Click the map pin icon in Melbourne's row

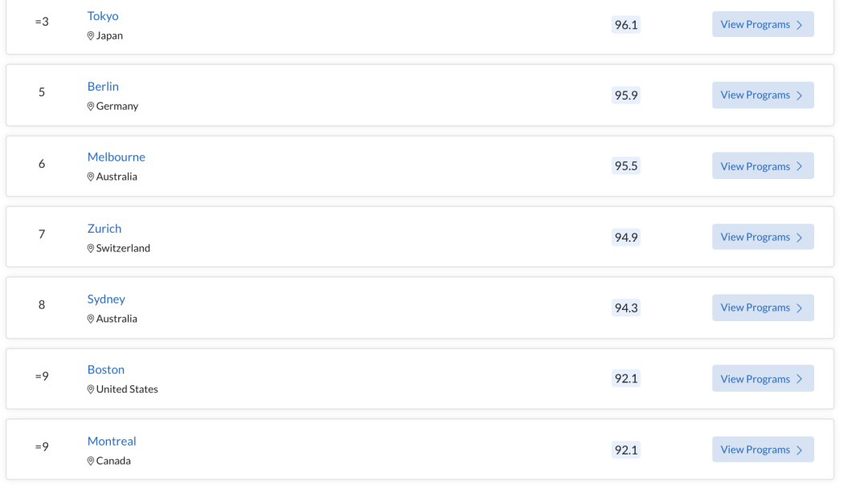[91, 177]
